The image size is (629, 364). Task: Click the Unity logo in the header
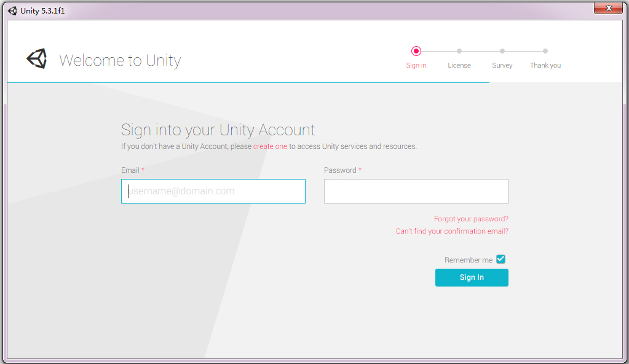37,58
